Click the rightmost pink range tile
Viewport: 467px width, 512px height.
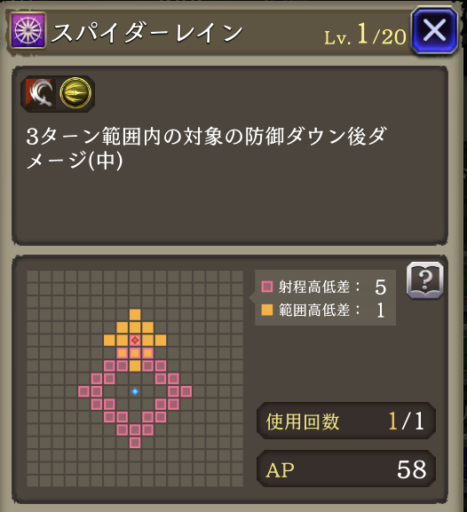[186, 391]
